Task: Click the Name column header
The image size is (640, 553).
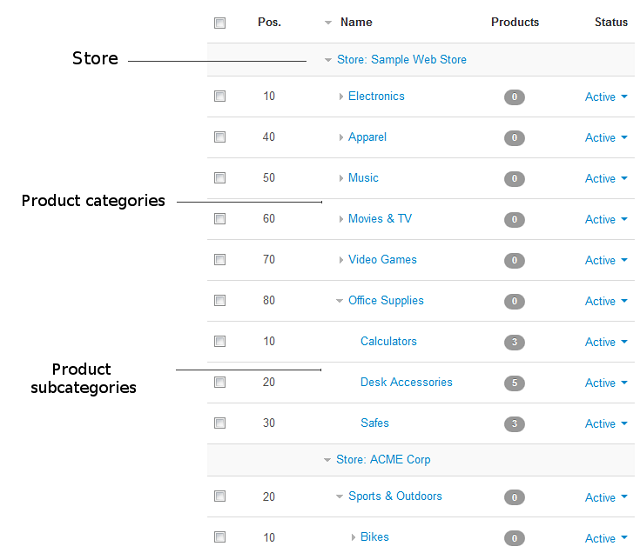Action: coord(356,22)
